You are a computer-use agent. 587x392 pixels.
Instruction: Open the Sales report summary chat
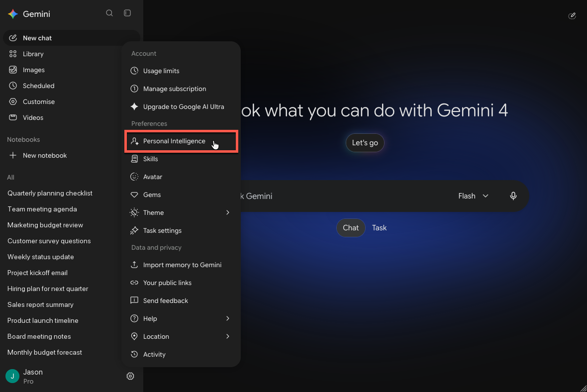(40, 305)
